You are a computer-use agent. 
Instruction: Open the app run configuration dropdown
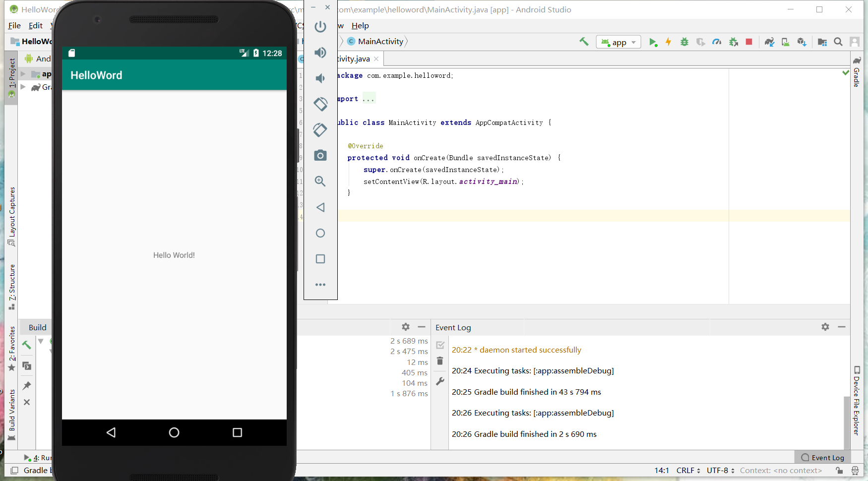pos(619,42)
